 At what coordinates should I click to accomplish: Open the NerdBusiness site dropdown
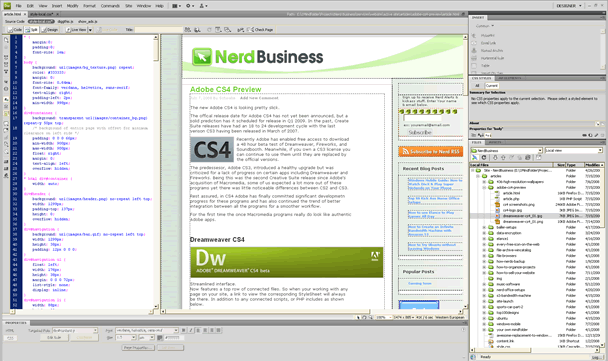tap(506, 150)
